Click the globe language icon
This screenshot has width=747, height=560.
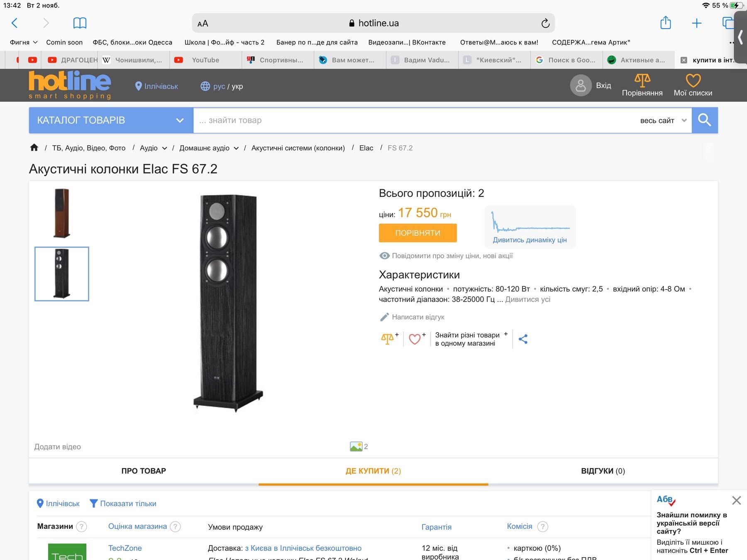click(205, 86)
